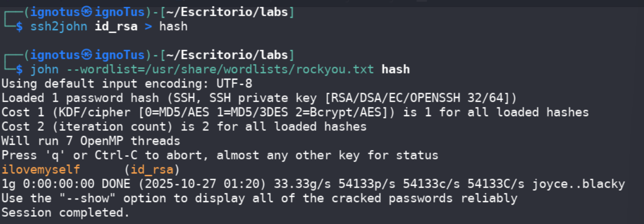644x224 pixels.
Task: Click the dollar prompt sign before ssh2john
Action: [x=20, y=26]
